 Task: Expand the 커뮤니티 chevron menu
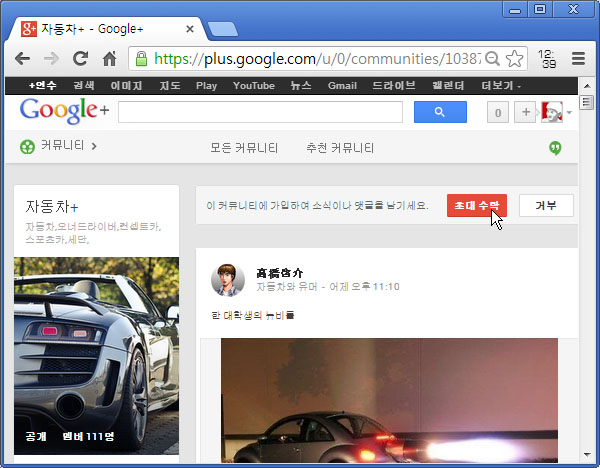[x=94, y=146]
